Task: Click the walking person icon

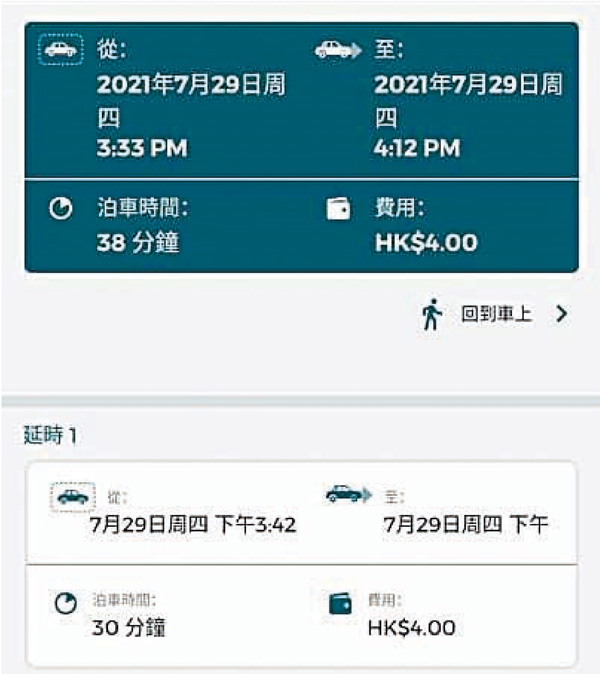Action: [x=432, y=314]
